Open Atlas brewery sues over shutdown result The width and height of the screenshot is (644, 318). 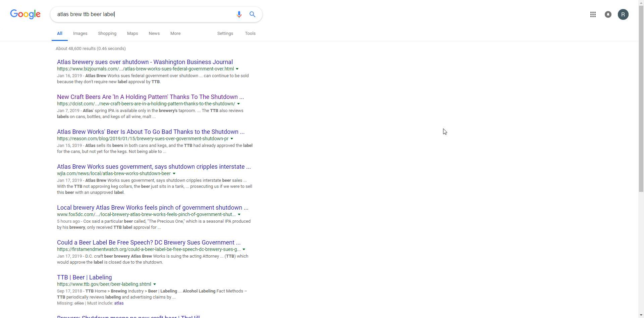click(x=145, y=62)
